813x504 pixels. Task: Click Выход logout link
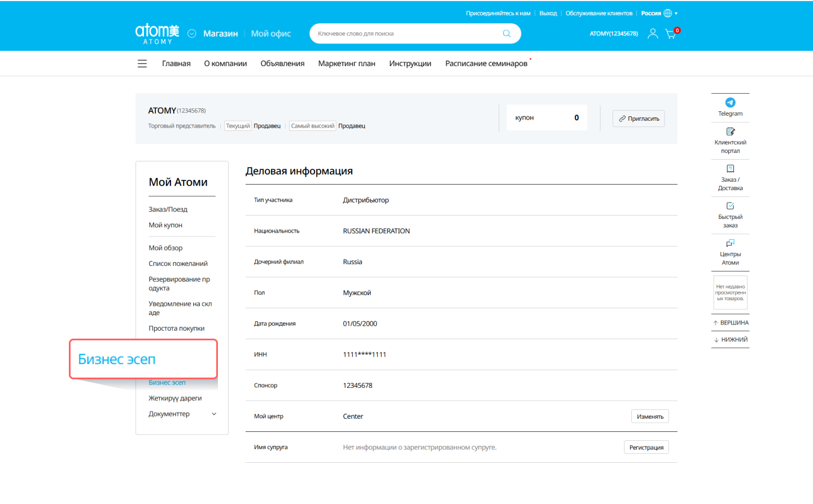coord(548,13)
